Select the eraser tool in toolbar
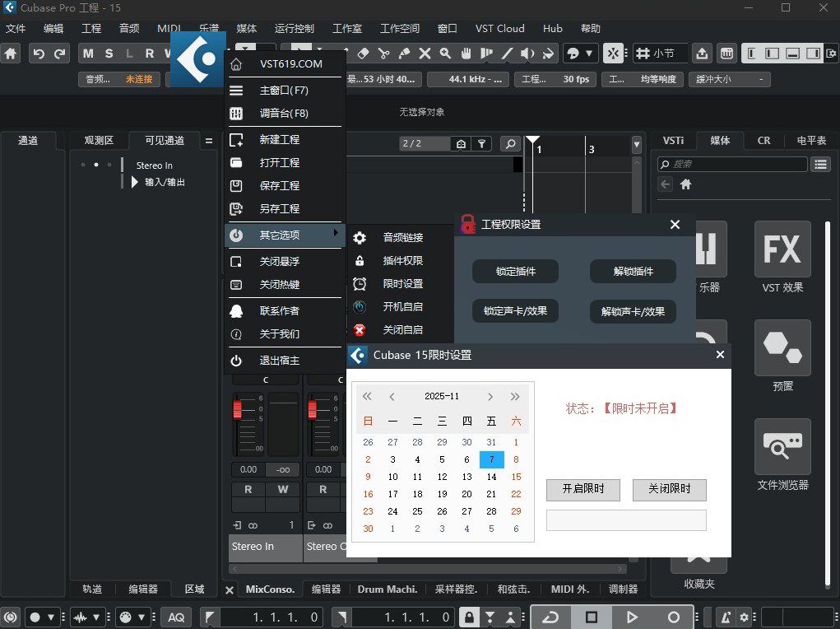The image size is (840, 629). (x=362, y=53)
